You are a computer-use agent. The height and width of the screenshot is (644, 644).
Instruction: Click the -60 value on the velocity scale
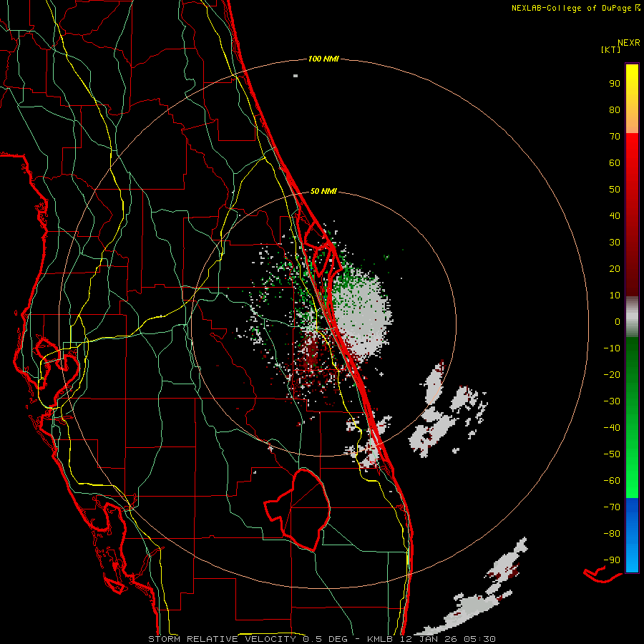tap(612, 481)
